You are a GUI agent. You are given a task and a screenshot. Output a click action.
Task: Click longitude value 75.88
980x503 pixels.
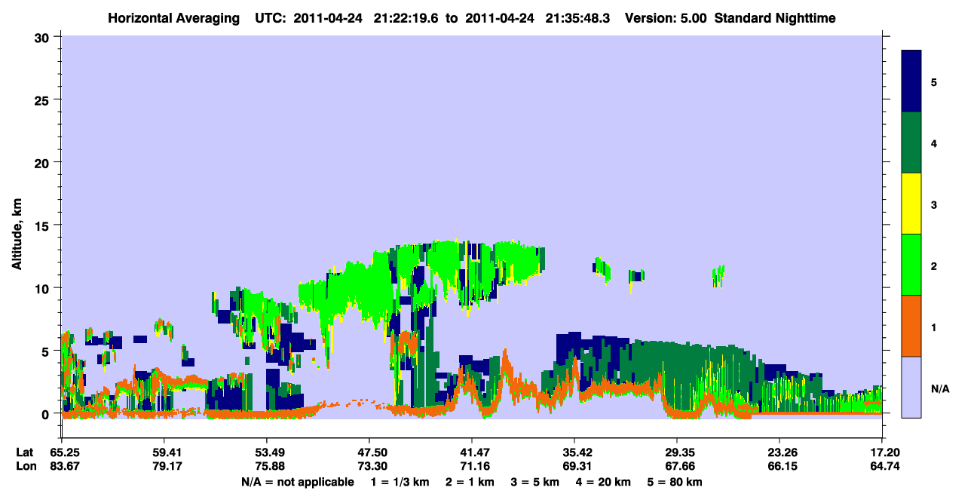point(267,466)
